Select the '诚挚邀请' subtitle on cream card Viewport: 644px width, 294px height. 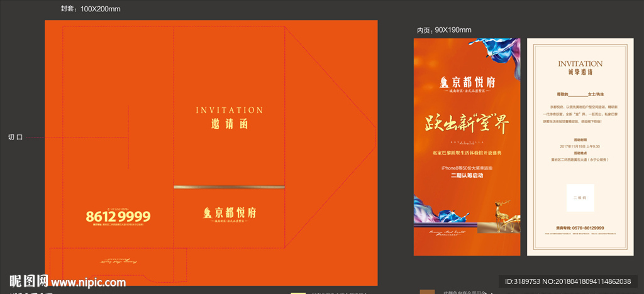tap(580, 72)
